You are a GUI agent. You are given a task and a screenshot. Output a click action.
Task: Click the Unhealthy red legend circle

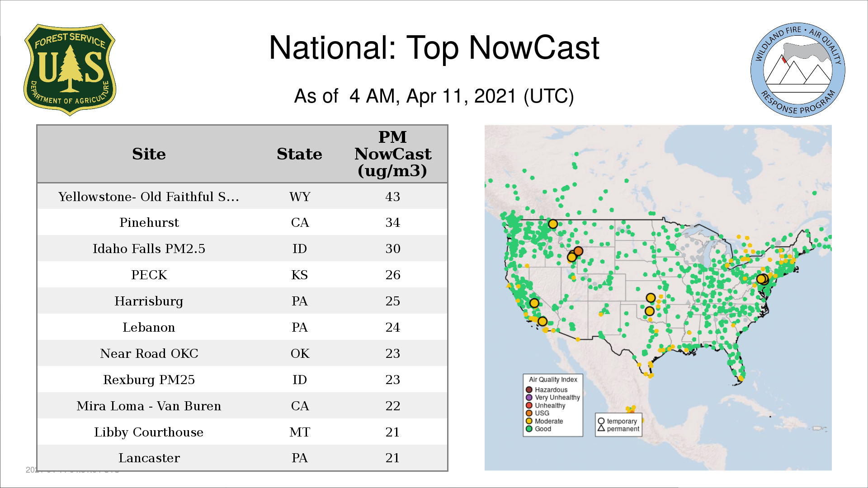coord(529,405)
